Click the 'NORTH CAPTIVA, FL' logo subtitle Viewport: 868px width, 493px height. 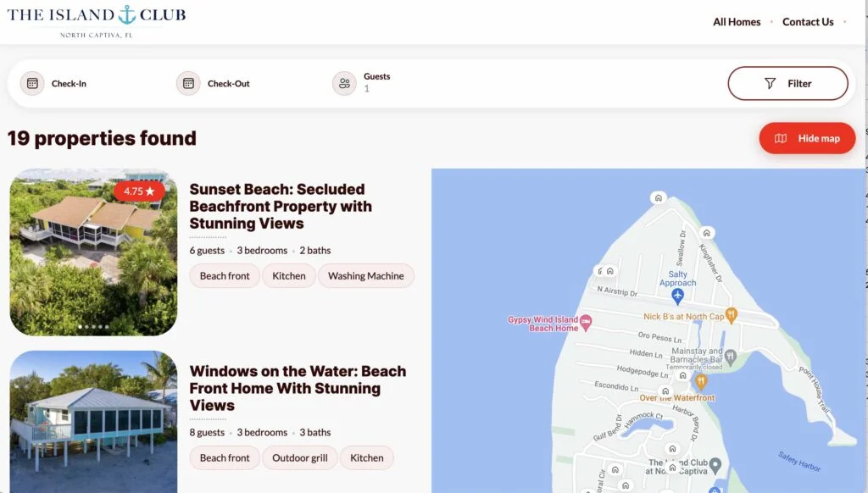(97, 35)
